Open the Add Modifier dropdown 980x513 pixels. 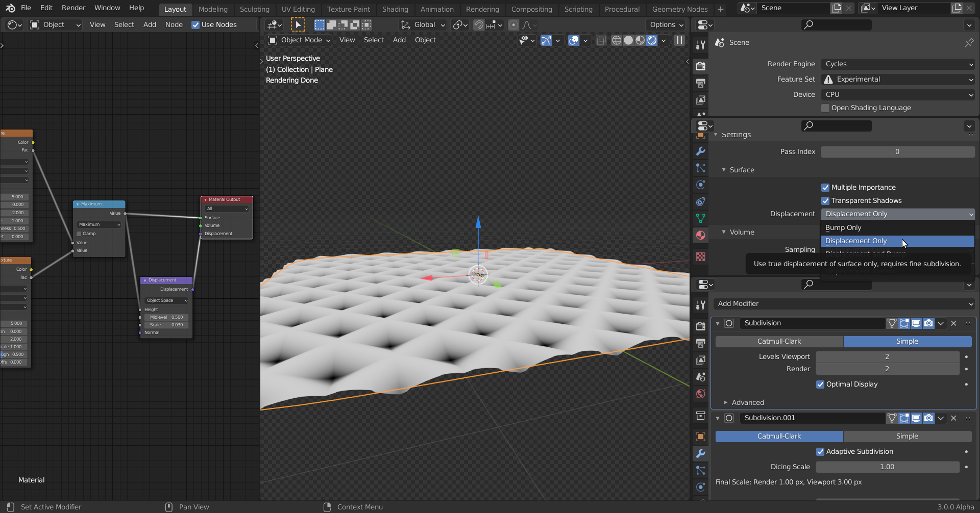pos(844,304)
